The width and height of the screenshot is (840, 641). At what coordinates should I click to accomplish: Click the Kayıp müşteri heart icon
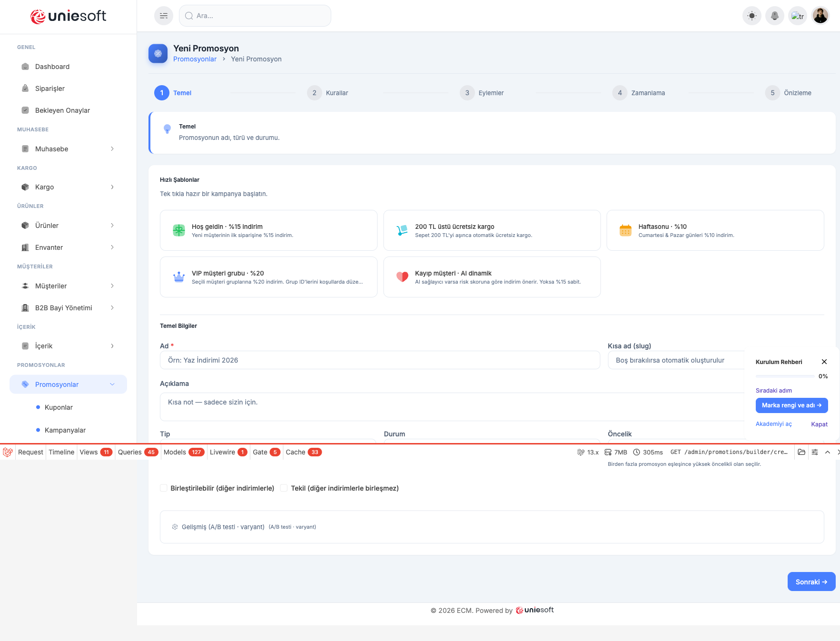(402, 277)
